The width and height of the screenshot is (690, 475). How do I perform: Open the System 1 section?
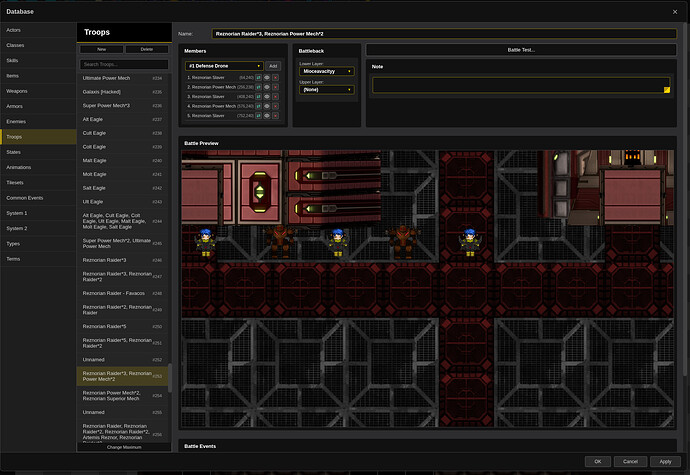[x=38, y=213]
